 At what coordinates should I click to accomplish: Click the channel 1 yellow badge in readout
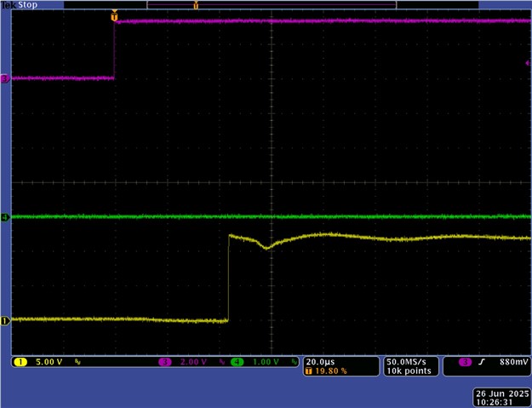(20, 362)
